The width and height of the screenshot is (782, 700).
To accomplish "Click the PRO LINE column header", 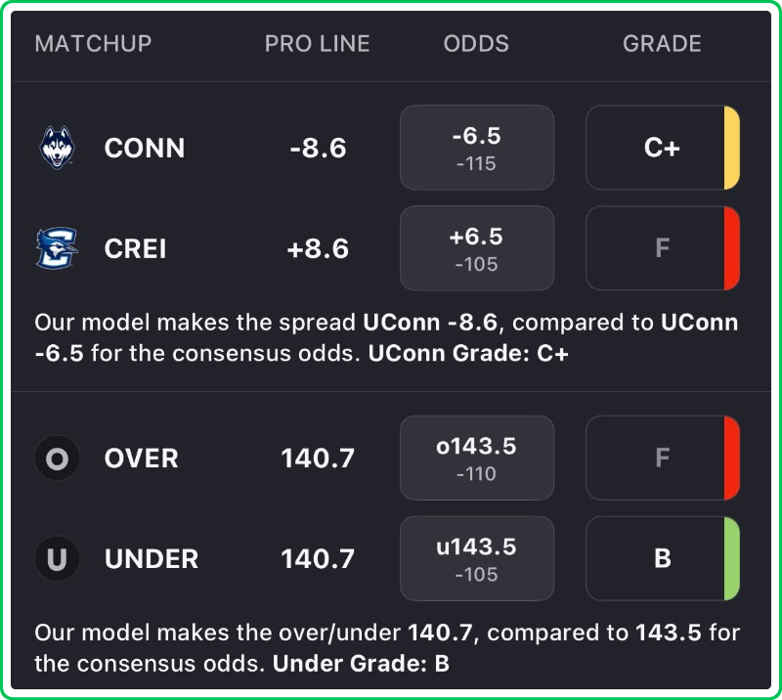I will pyautogui.click(x=317, y=44).
